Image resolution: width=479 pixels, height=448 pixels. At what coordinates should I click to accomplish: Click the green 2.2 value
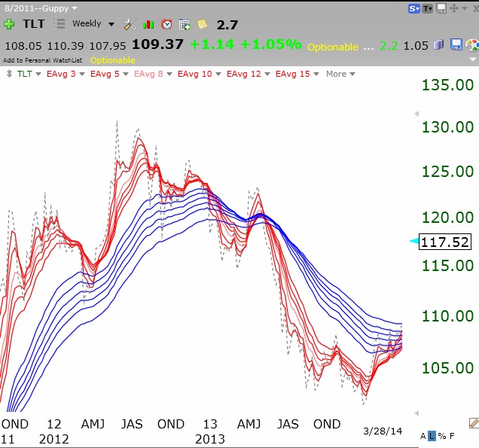(389, 46)
